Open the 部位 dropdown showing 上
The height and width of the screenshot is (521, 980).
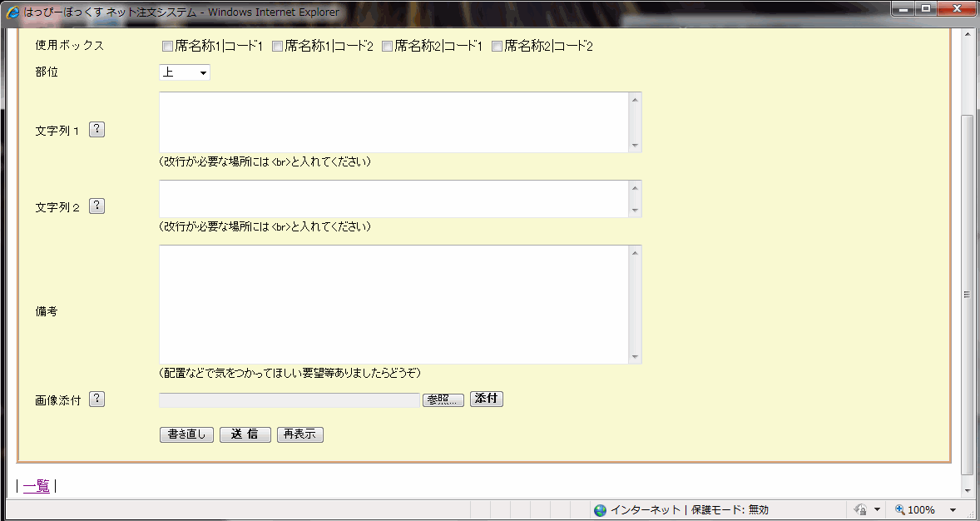[x=185, y=72]
